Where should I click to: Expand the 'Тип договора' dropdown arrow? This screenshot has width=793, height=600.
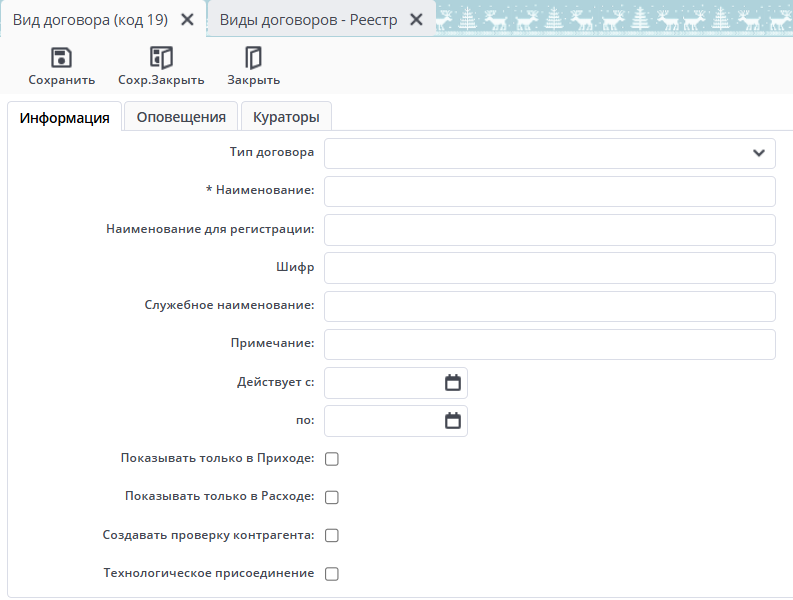coord(758,153)
